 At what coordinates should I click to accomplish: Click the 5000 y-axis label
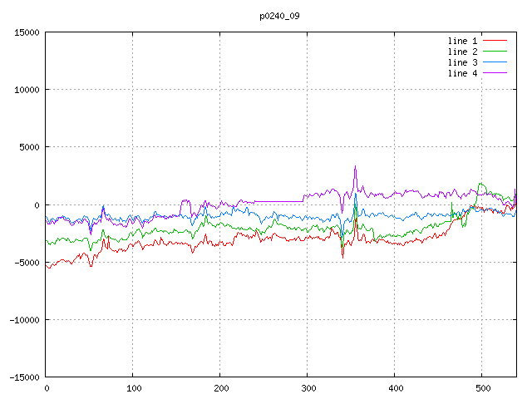point(30,147)
